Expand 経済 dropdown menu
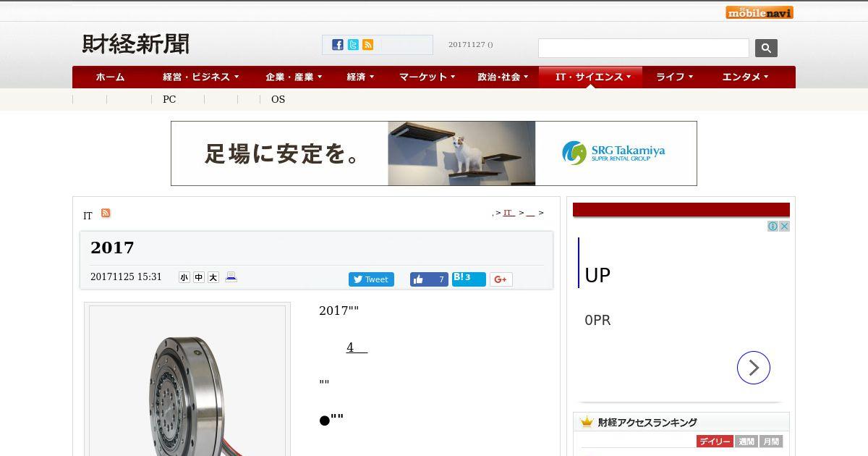This screenshot has height=456, width=868. 360,77
